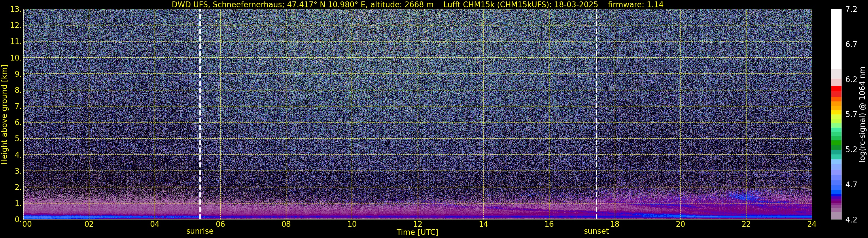Click the height tick label '3.'
Image resolution: width=868 pixels, height=238 pixels.
click(18, 171)
